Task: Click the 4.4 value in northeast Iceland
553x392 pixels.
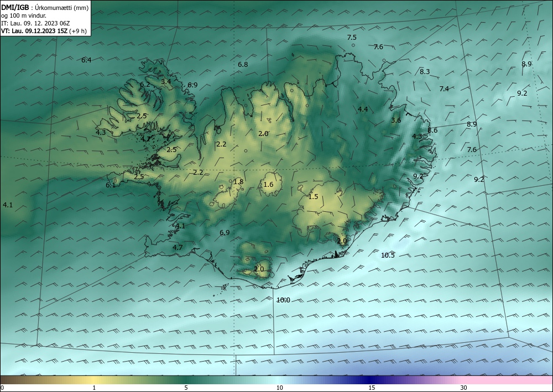Action: [363, 109]
